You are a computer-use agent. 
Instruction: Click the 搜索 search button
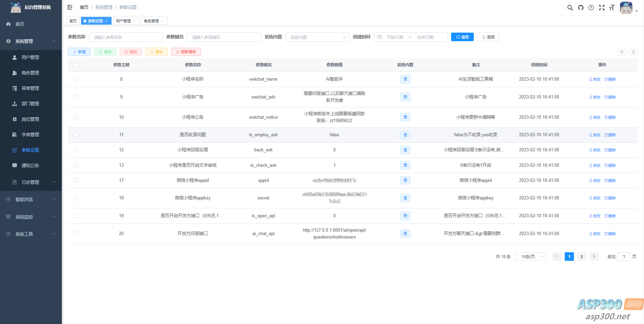pos(462,37)
